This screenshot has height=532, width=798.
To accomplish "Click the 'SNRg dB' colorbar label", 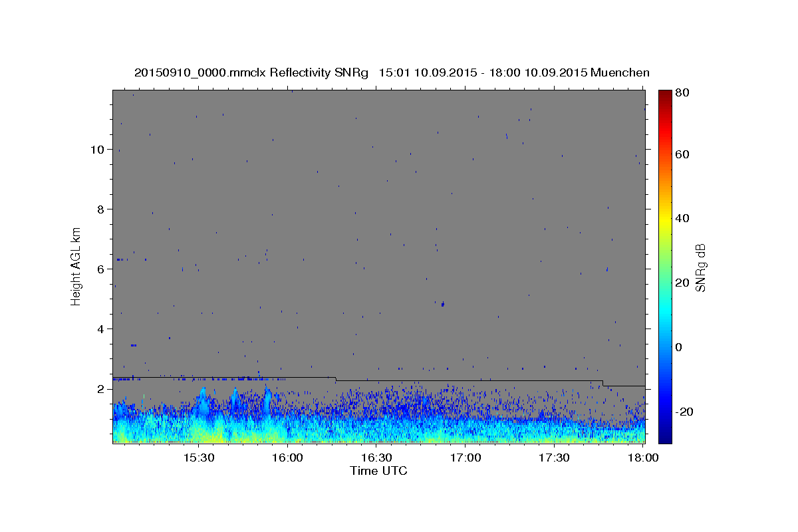I will pos(700,267).
